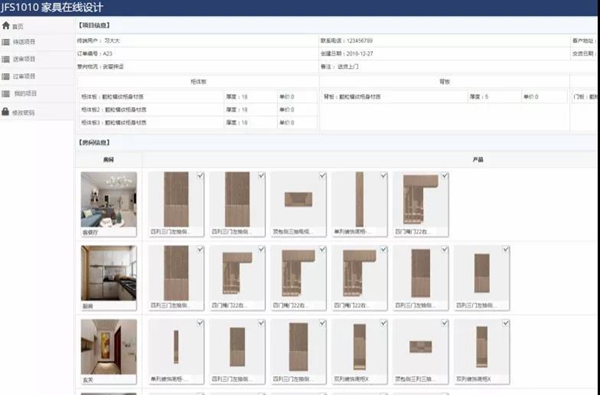Open the first list item below 首页
600x395 pixels.
point(24,42)
